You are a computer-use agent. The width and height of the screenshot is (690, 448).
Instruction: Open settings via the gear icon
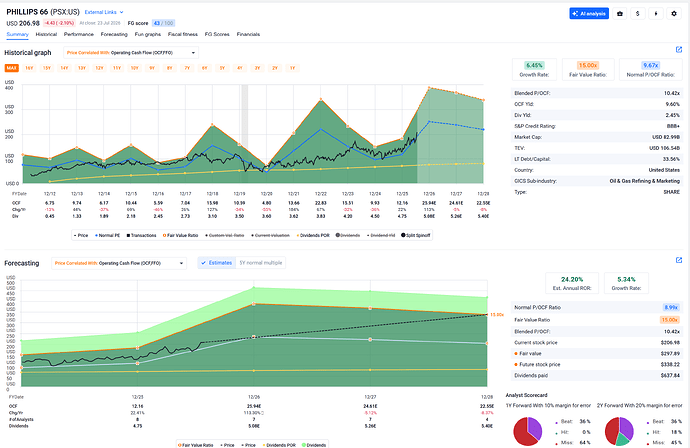tap(674, 14)
